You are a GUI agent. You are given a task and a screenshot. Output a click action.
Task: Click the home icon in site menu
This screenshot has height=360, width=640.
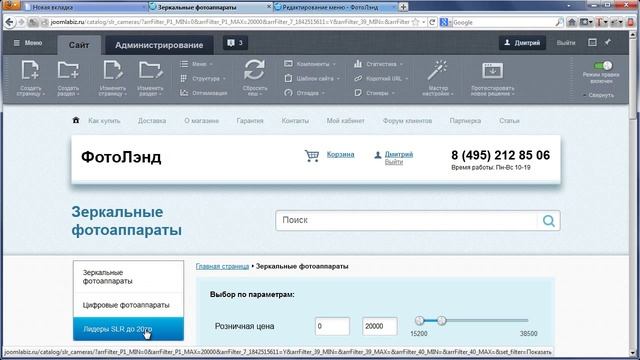coord(76,120)
